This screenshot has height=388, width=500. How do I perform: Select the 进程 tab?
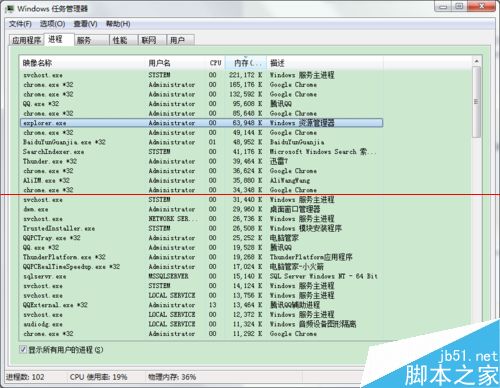[x=59, y=39]
